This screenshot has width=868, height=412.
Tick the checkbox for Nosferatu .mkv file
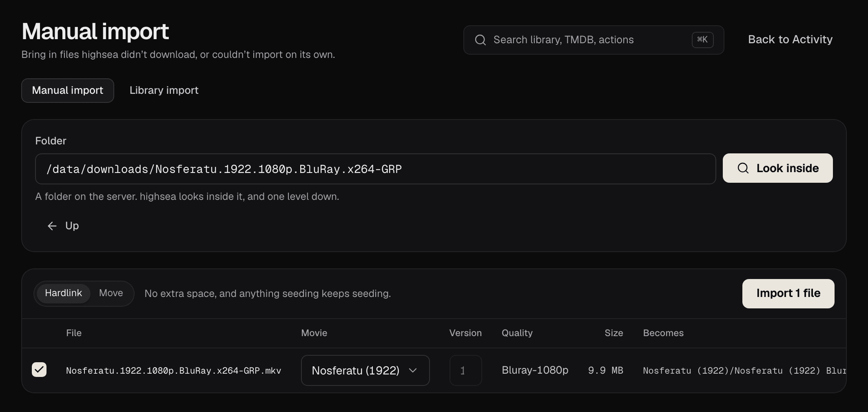(39, 370)
